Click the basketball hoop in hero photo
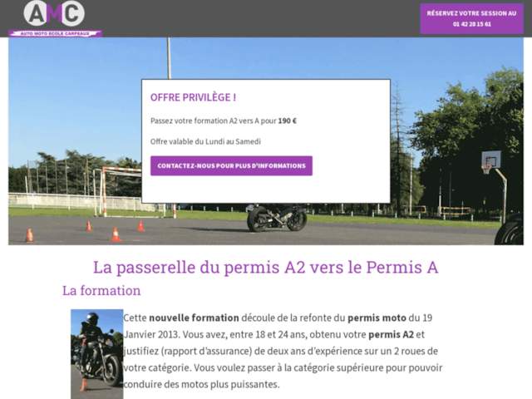 coord(491,161)
